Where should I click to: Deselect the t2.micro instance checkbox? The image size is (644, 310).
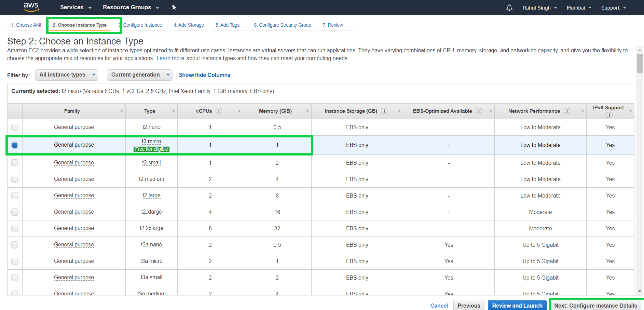tap(15, 145)
